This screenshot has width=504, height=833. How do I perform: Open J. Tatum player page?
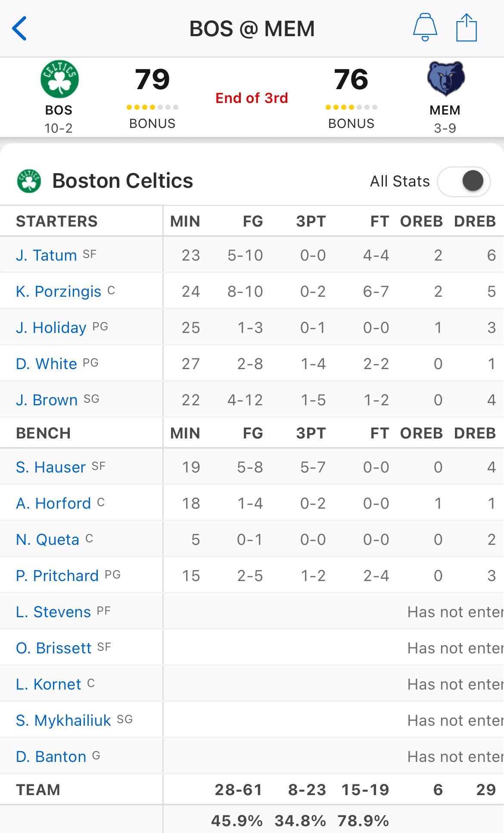click(x=47, y=255)
